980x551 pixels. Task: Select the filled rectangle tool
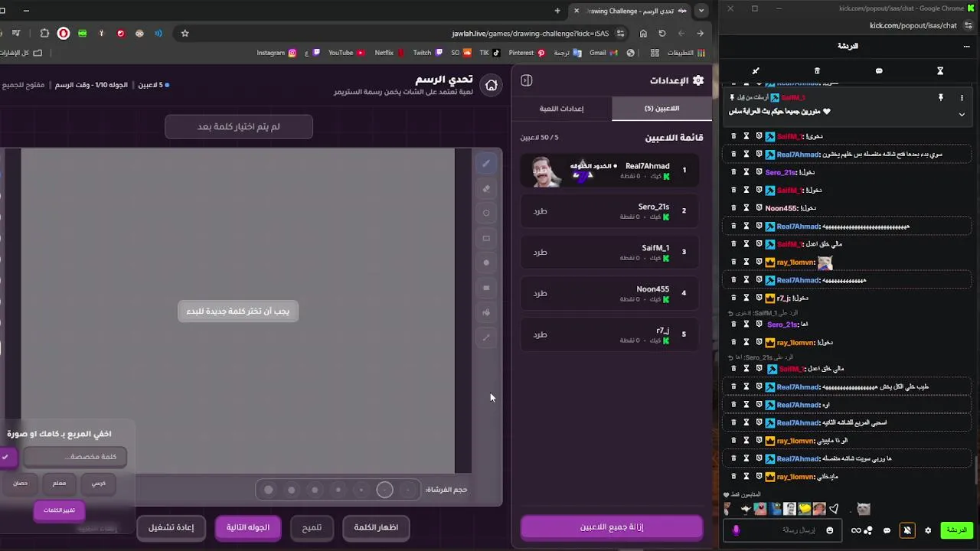point(485,288)
